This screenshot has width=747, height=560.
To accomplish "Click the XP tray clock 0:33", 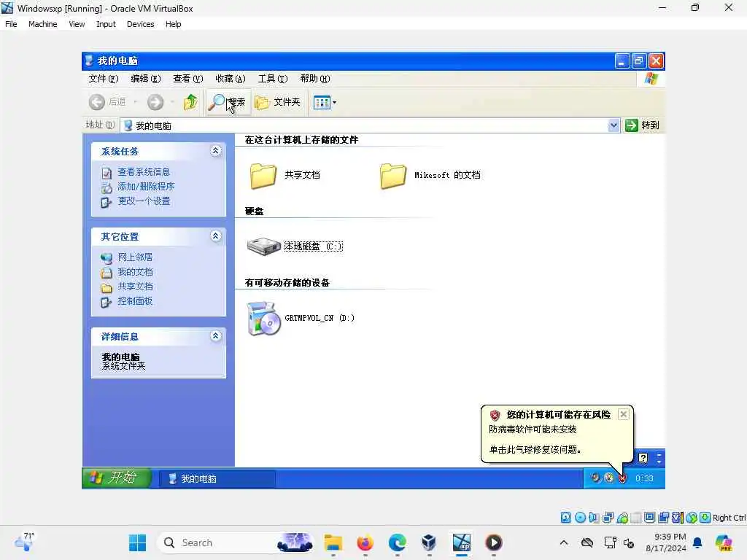I will pos(644,478).
